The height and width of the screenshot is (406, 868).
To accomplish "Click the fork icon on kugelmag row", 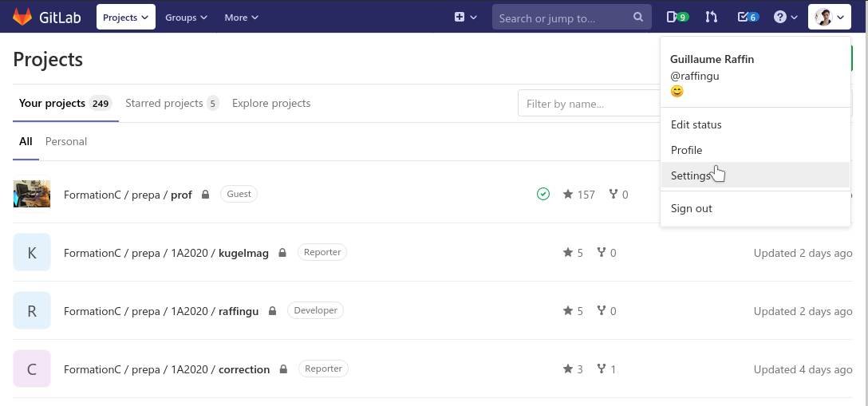I will [602, 252].
